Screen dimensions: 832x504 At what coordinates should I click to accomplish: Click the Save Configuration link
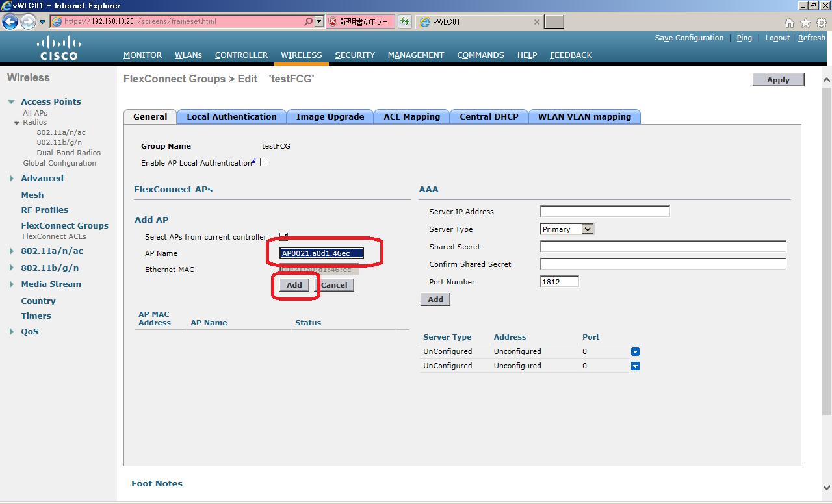(x=689, y=38)
